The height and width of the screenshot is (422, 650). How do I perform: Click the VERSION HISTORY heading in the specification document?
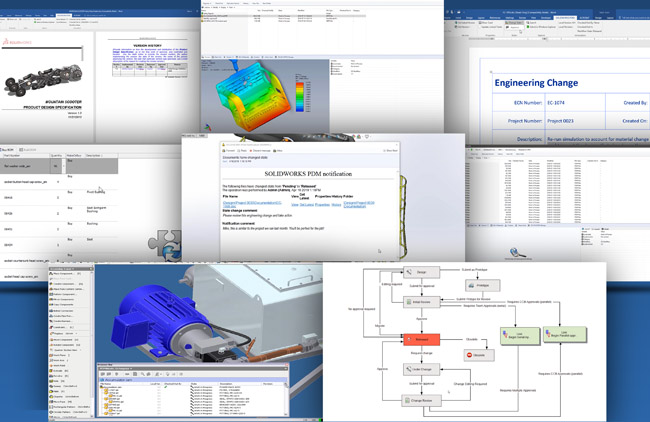148,46
